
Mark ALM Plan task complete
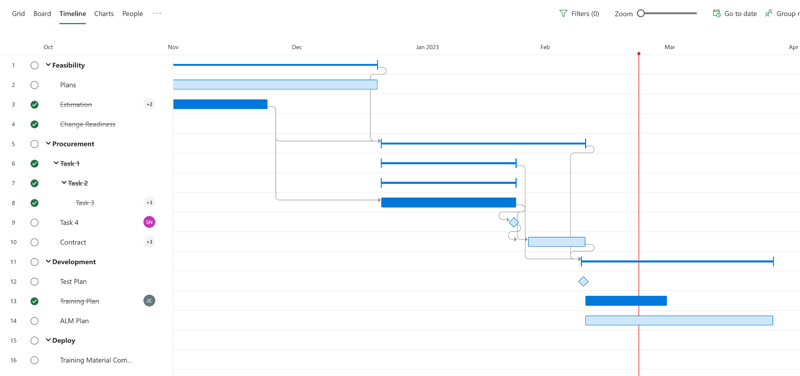[x=34, y=321]
